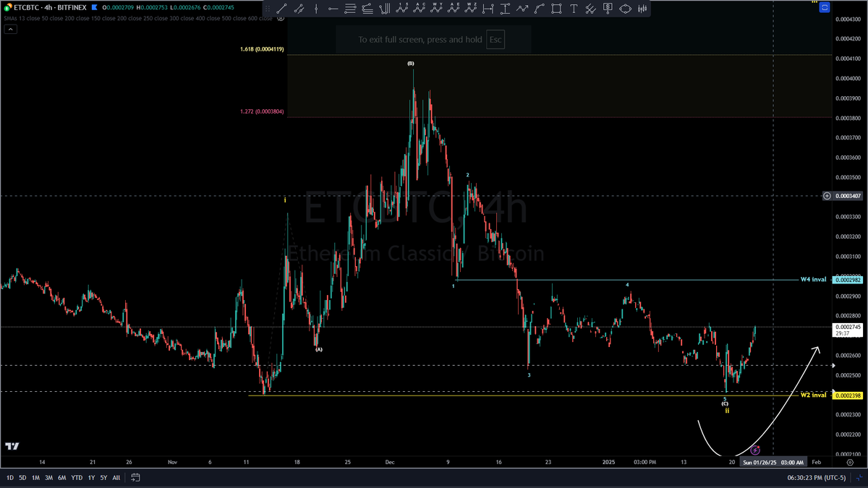The height and width of the screenshot is (488, 868).
Task: Click the Sun 01/26/25 03:00 AM date label
Action: (x=773, y=461)
